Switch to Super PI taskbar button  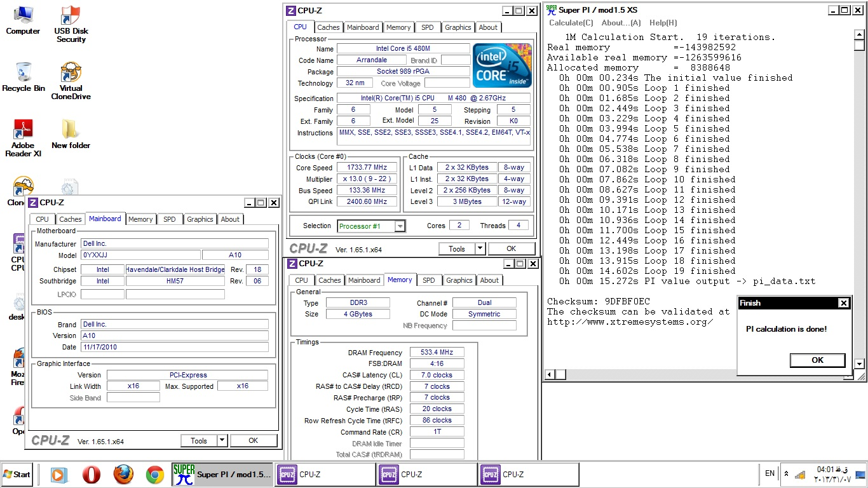(x=222, y=475)
